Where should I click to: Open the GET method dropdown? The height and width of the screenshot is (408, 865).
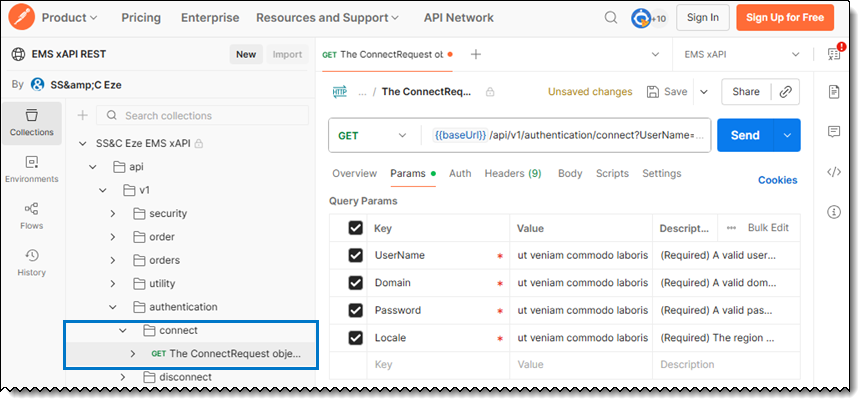click(372, 135)
